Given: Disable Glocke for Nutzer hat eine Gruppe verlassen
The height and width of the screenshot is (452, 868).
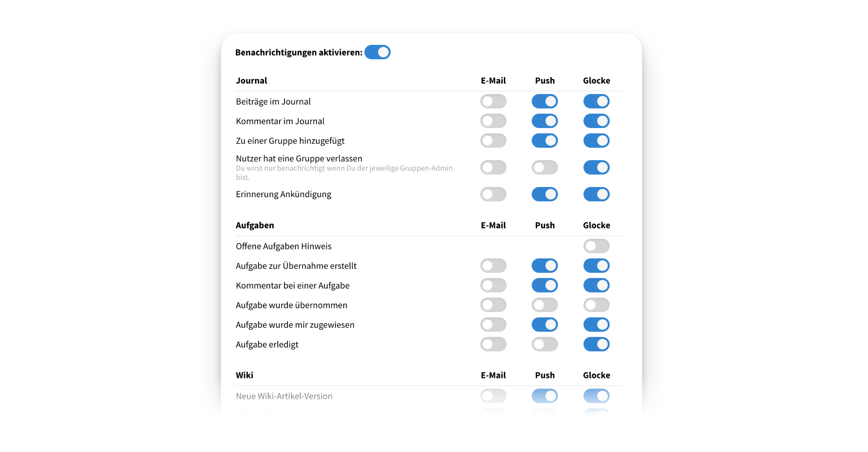Looking at the screenshot, I should tap(596, 168).
